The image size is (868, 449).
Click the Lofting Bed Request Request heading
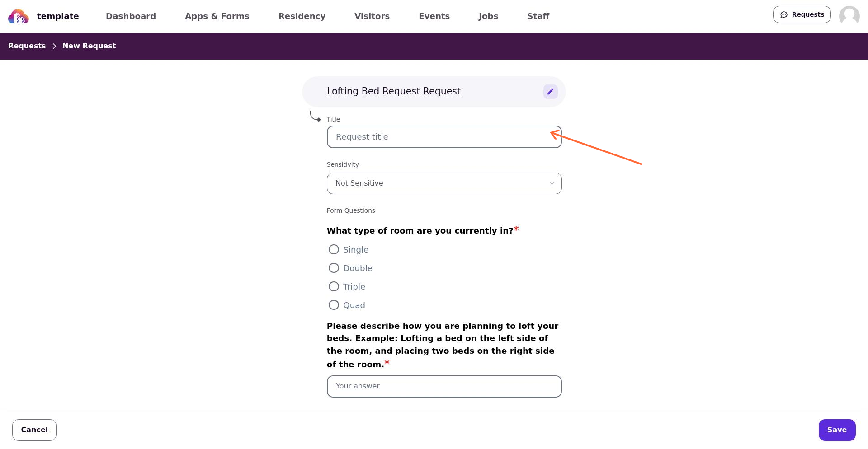[x=393, y=91]
